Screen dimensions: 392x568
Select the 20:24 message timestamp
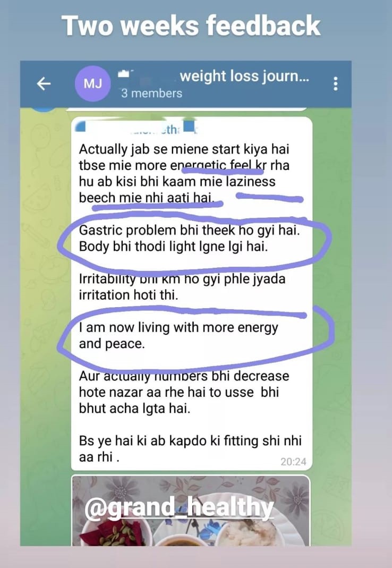pos(293,462)
